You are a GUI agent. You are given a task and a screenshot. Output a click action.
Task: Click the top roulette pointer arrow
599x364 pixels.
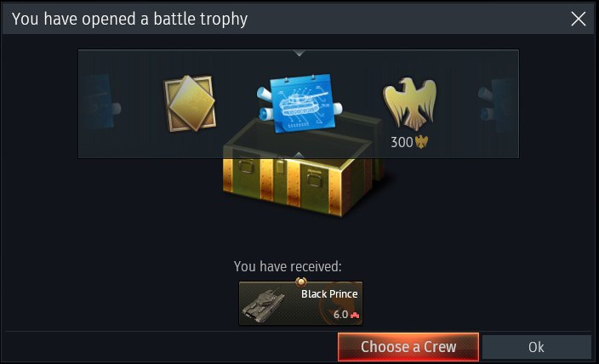coord(299,53)
